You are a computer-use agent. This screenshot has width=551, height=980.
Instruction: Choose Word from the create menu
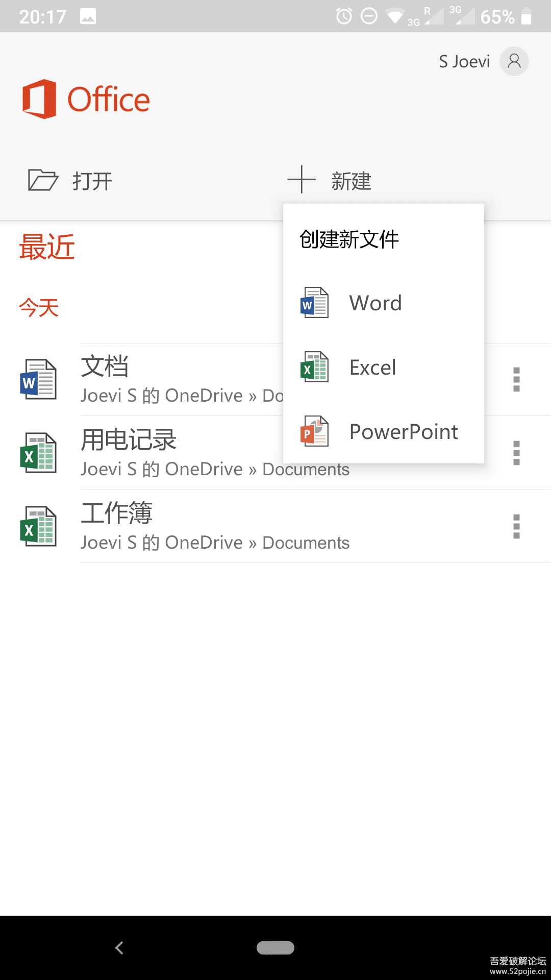[x=375, y=303]
